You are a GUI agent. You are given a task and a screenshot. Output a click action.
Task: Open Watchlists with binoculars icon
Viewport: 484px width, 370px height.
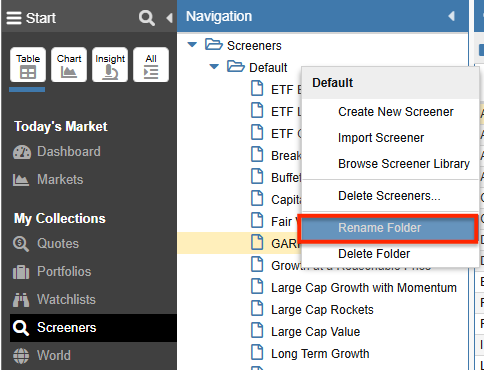[x=54, y=300]
